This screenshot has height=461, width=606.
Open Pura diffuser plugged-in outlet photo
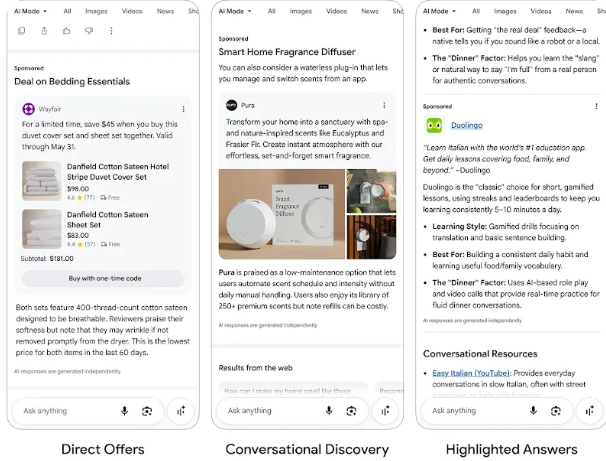point(371,191)
